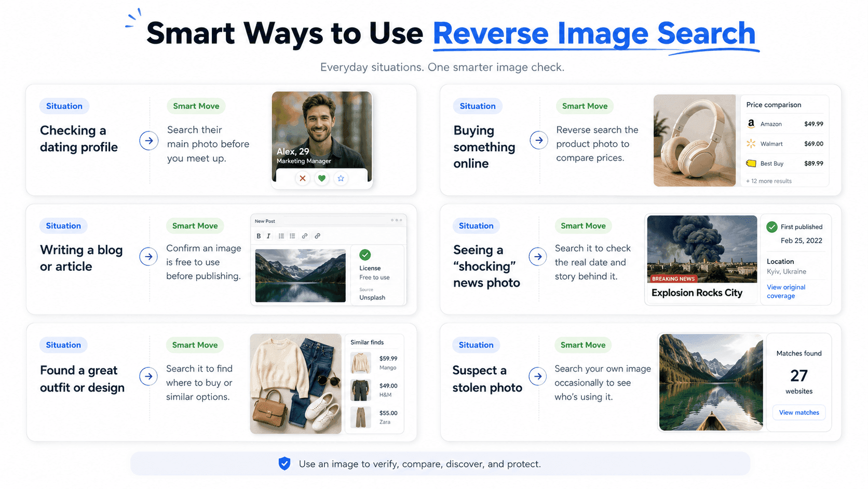Viewport: 868px width, 489px height.
Task: Click the View matches button
Action: (799, 413)
